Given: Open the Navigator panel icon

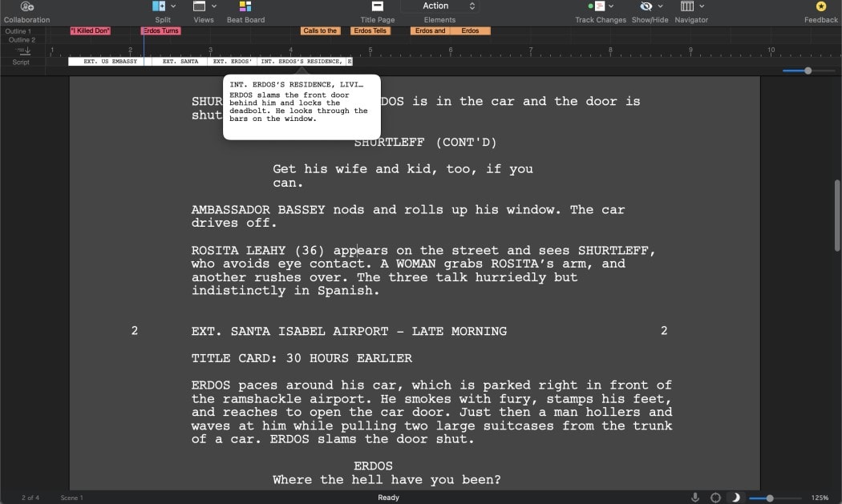Looking at the screenshot, I should click(686, 6).
